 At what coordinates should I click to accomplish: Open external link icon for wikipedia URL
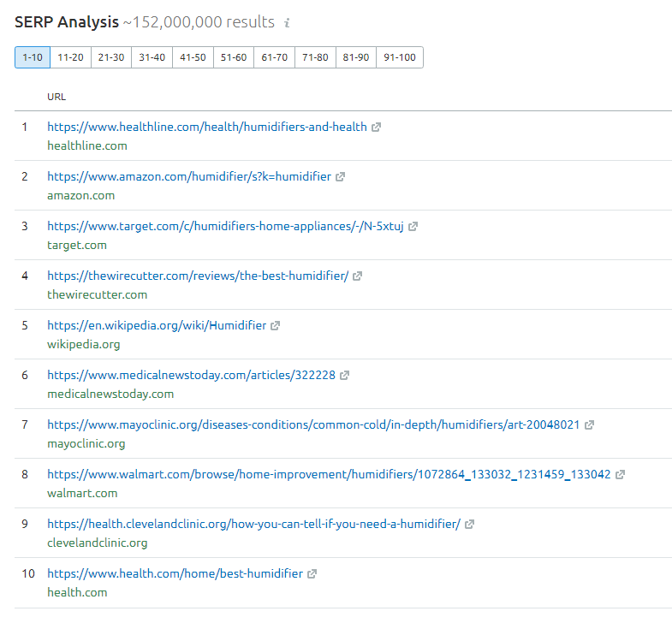point(275,326)
